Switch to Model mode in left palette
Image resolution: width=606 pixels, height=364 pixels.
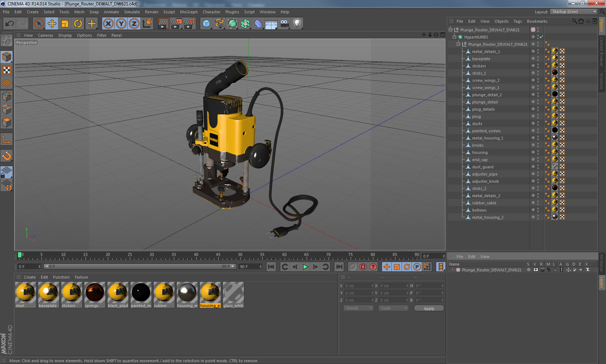[x=7, y=57]
